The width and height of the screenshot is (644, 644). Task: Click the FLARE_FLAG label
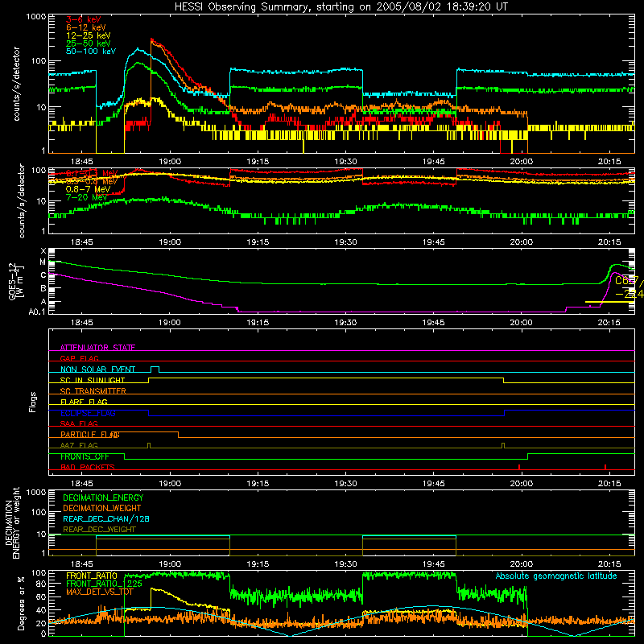tap(84, 402)
